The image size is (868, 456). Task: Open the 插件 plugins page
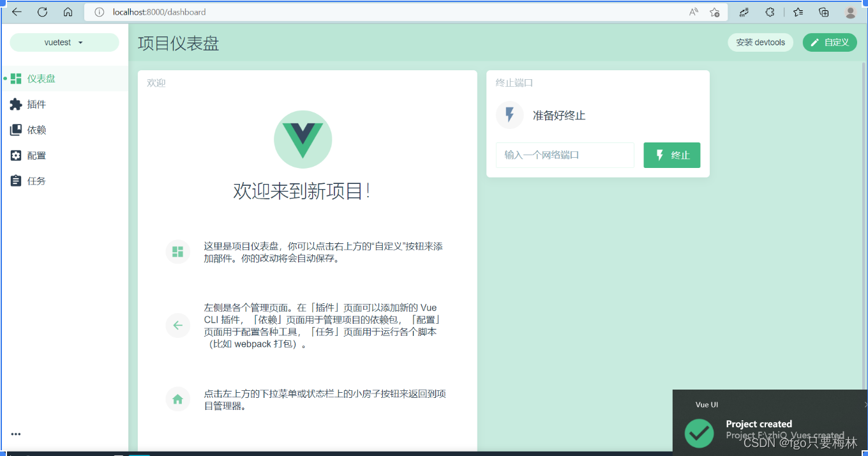click(64, 104)
